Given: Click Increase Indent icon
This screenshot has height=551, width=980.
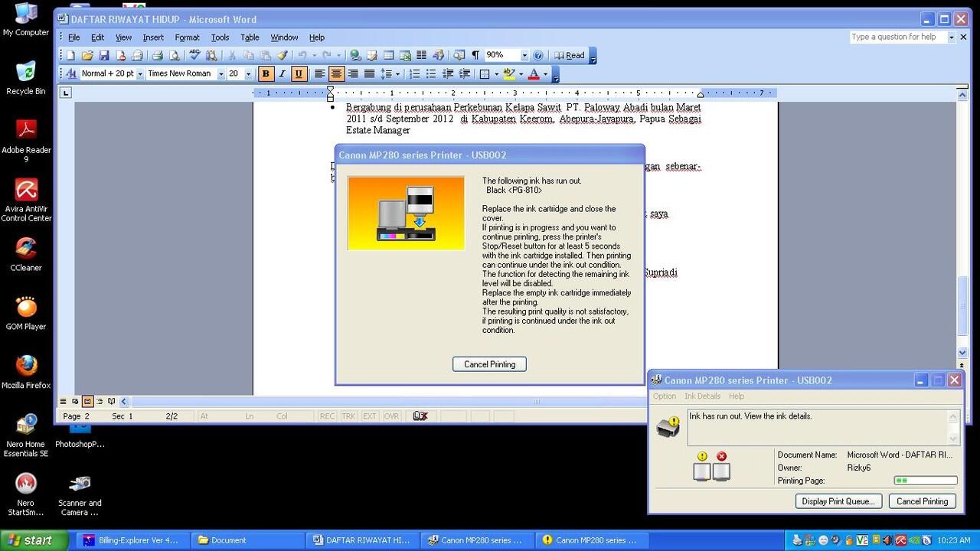Looking at the screenshot, I should pyautogui.click(x=464, y=73).
